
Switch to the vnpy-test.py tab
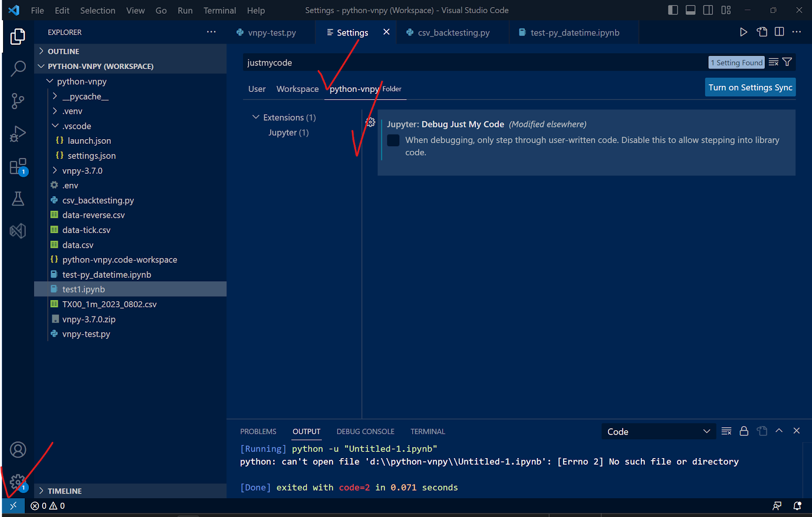(271, 33)
